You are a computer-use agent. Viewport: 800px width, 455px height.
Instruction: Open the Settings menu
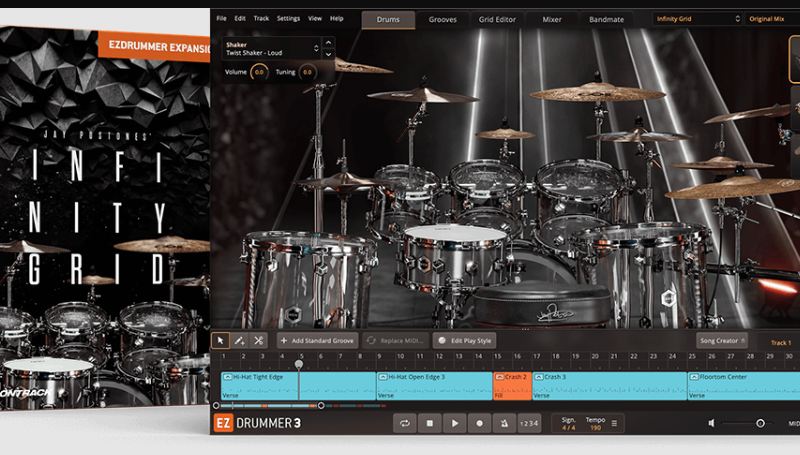tap(288, 18)
